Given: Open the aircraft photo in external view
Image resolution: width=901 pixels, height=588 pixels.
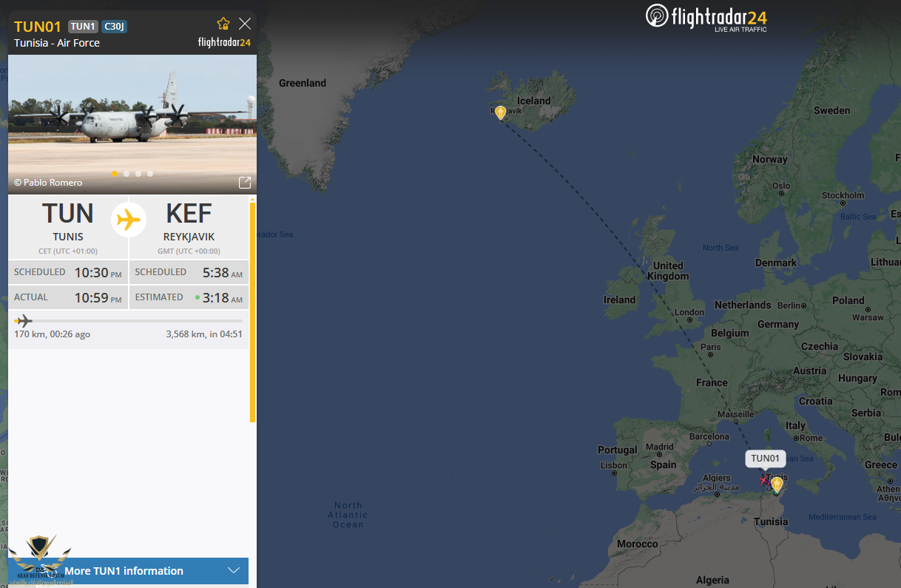Looking at the screenshot, I should [244, 183].
